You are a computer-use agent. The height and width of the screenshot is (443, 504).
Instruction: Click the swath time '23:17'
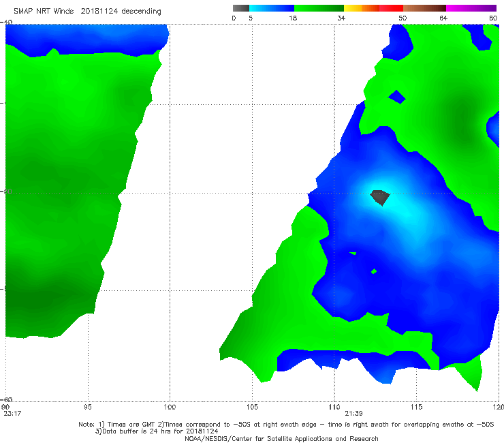click(12, 414)
